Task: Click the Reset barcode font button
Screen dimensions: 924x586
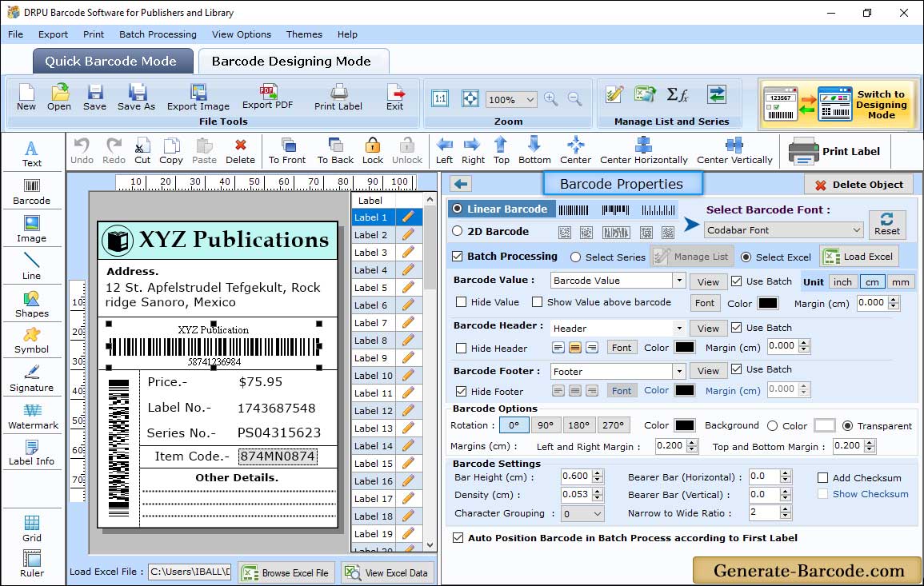Action: click(x=887, y=225)
